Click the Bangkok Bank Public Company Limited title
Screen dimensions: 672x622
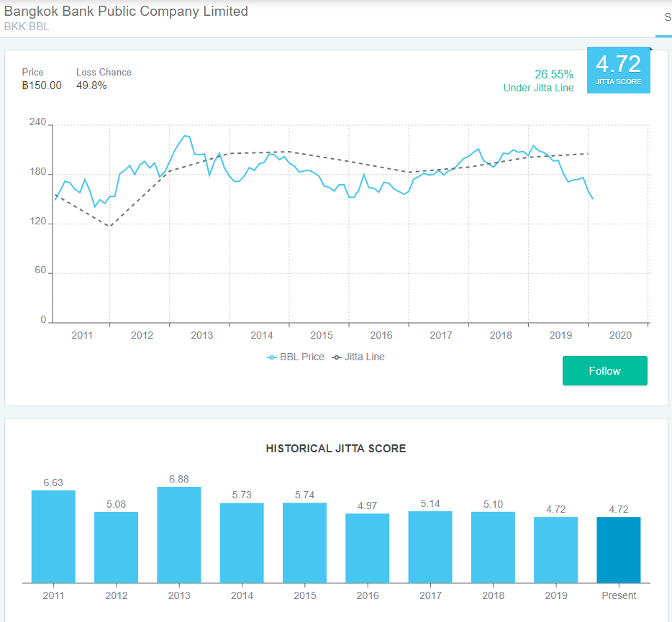[126, 11]
